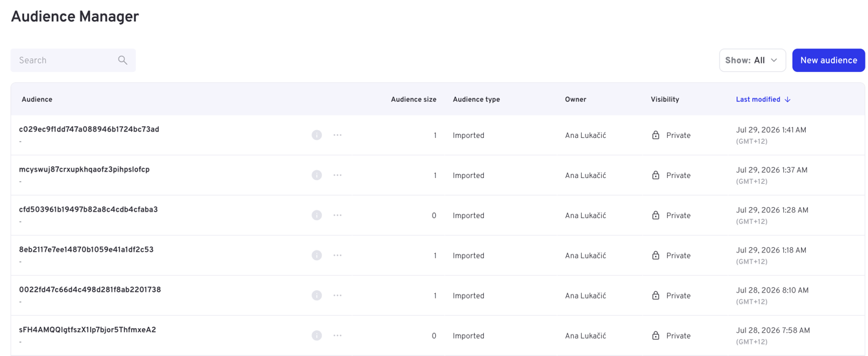Click audience size '1' in 0022fd47c66d4c498d281f8ab2201738 row

pos(435,296)
